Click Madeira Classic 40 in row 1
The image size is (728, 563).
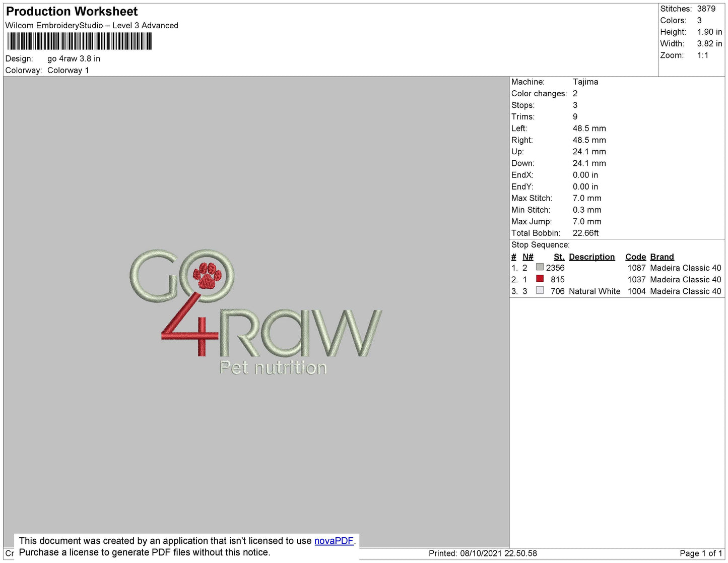[686, 268]
